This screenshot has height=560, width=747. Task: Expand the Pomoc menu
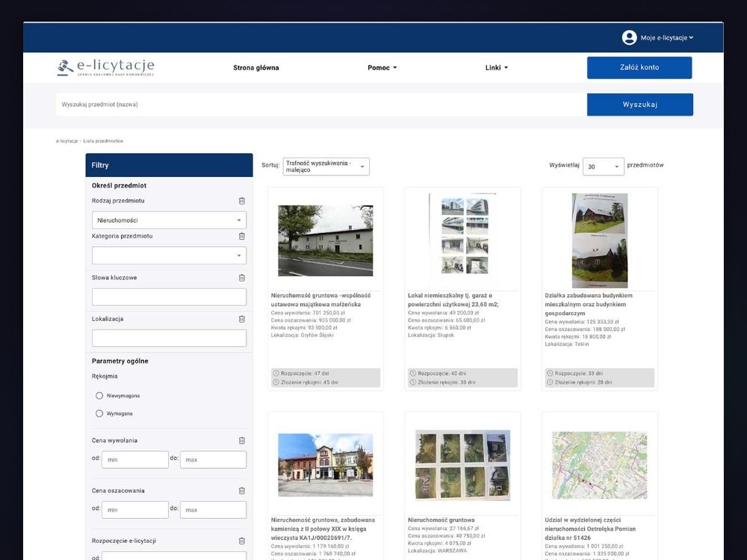click(382, 68)
